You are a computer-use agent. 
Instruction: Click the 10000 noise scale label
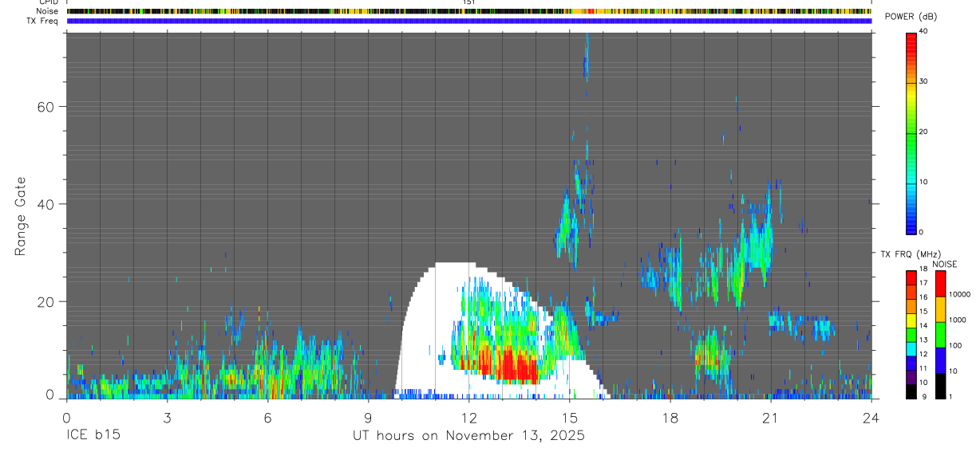click(960, 294)
